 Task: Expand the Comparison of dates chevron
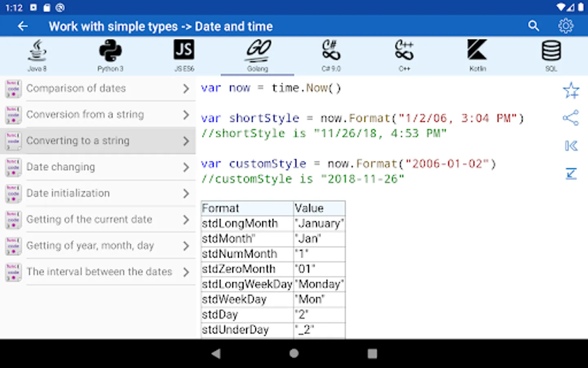click(x=186, y=89)
